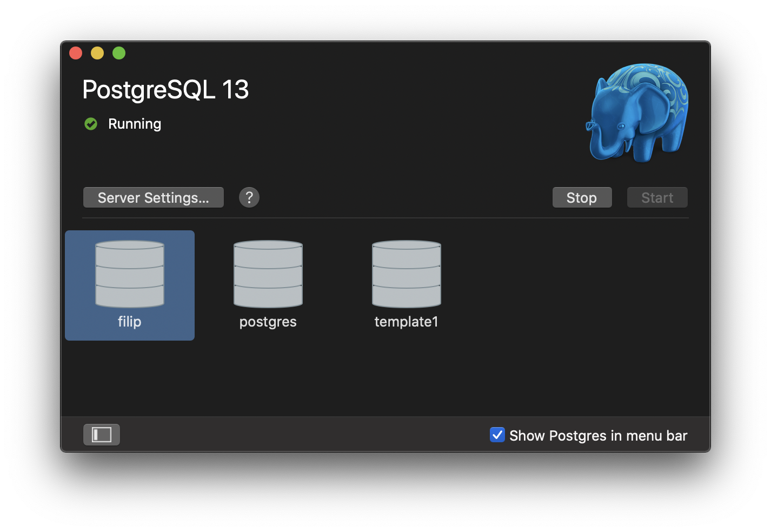Click the green running status checkmark
Screen dimensions: 771x532
coord(90,124)
